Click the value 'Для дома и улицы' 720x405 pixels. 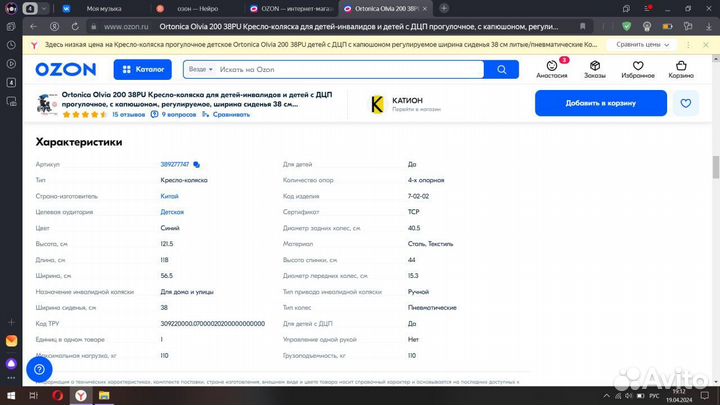(187, 292)
